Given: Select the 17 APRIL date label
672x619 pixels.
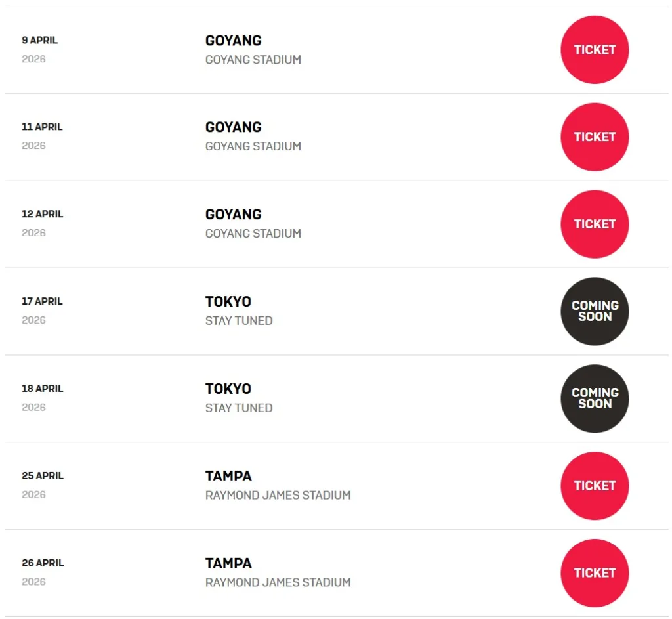Looking at the screenshot, I should coord(42,301).
